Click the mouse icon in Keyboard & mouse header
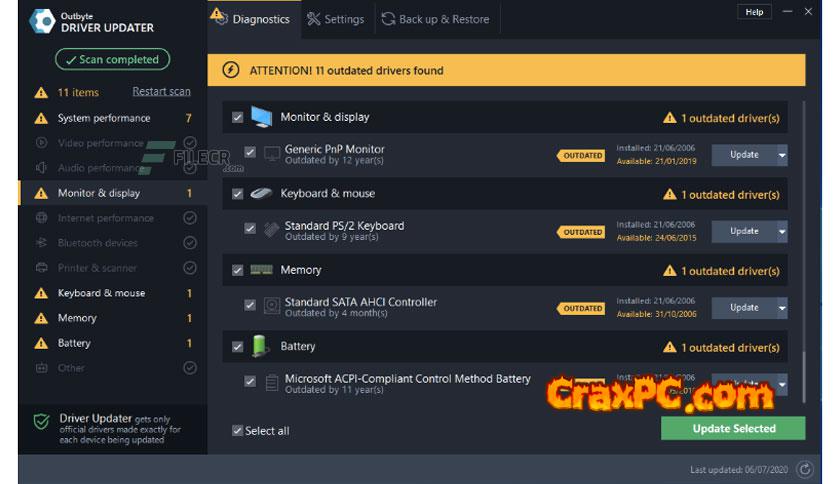 point(261,193)
